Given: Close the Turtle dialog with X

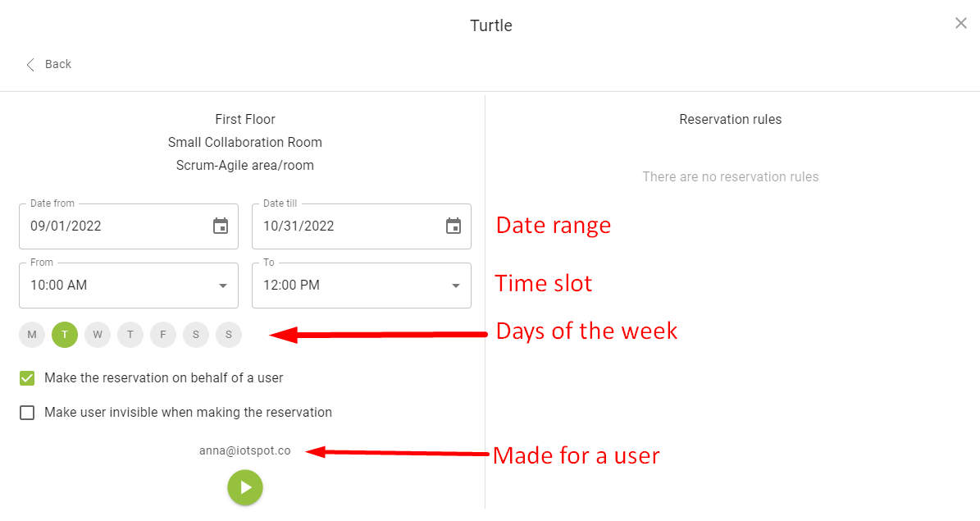Looking at the screenshot, I should (x=960, y=23).
